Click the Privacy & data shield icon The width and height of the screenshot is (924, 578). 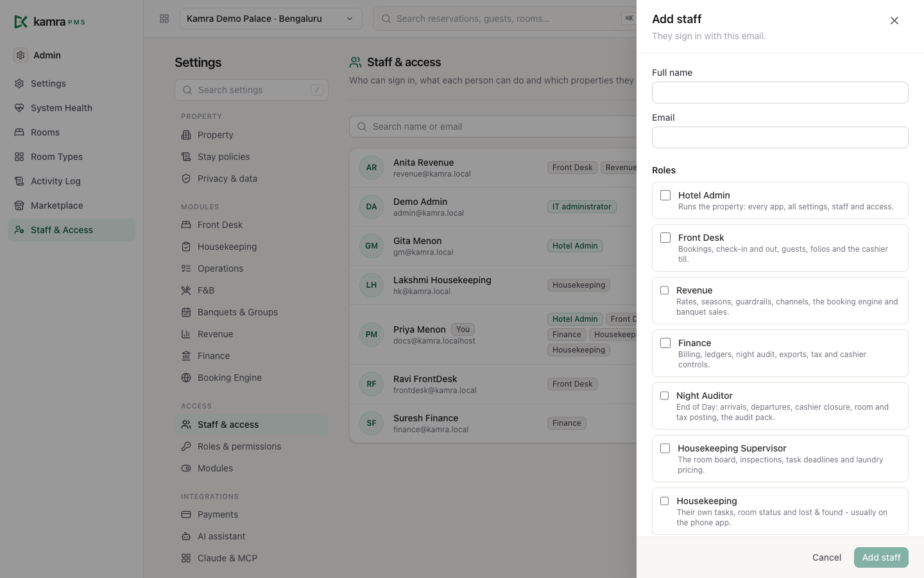pyautogui.click(x=186, y=179)
